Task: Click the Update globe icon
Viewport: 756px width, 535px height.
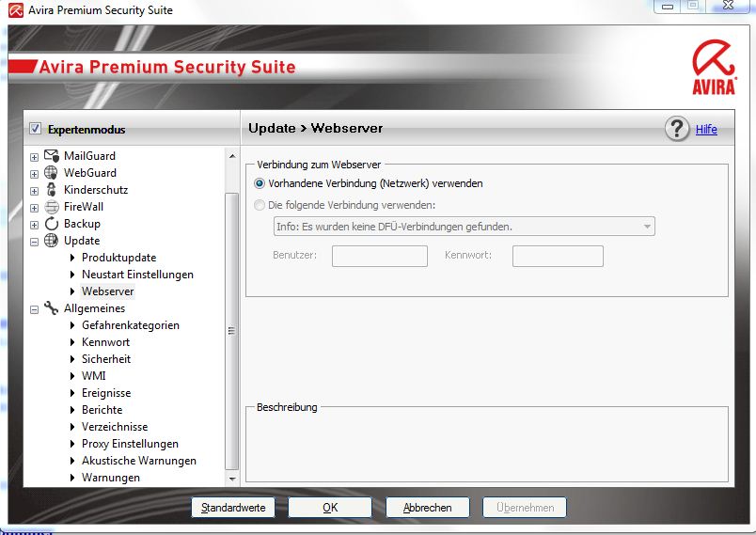Action: (52, 241)
